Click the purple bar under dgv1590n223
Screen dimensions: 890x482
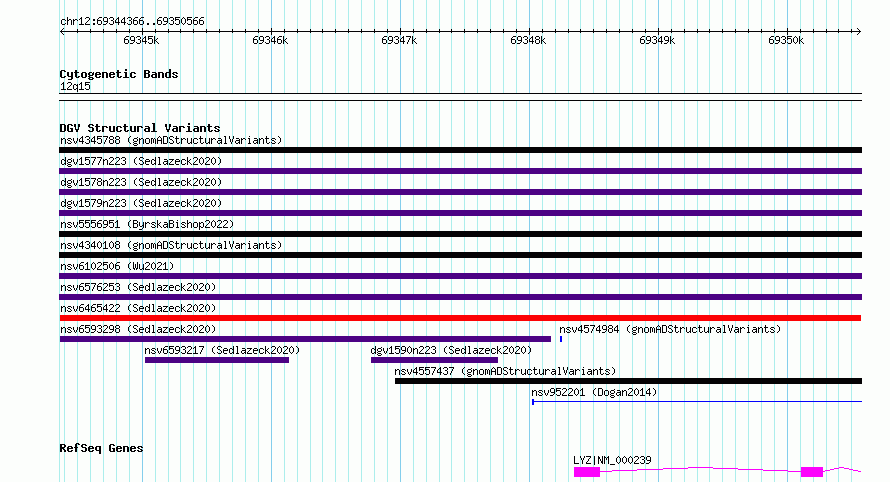[434, 360]
